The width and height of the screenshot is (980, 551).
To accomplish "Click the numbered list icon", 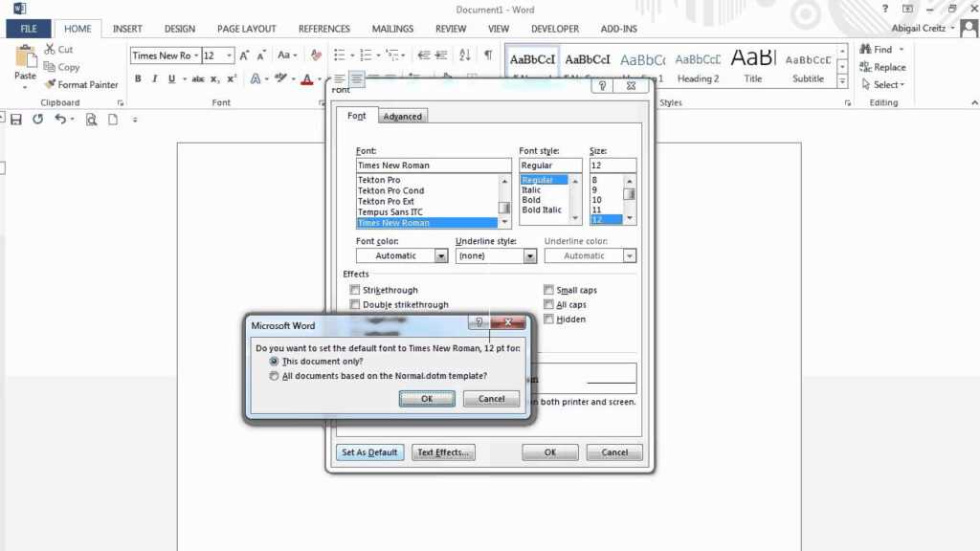I will 365,54.
